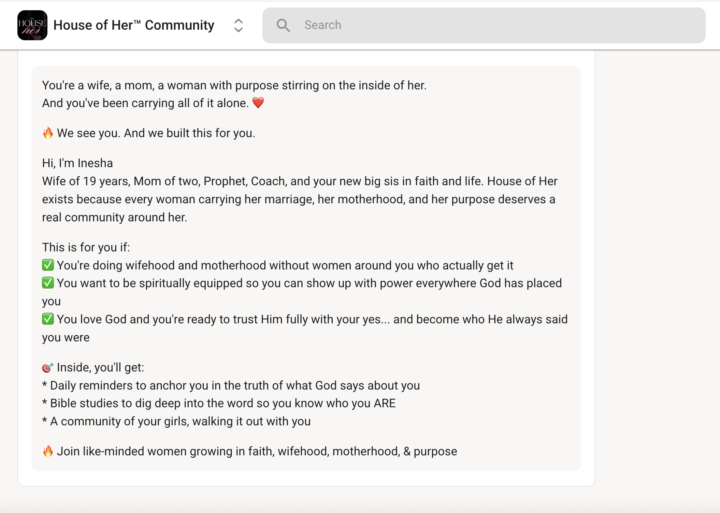This screenshot has width=720, height=513.
Task: Click the "You're a wife, a mom" opening line
Action: coord(234,85)
